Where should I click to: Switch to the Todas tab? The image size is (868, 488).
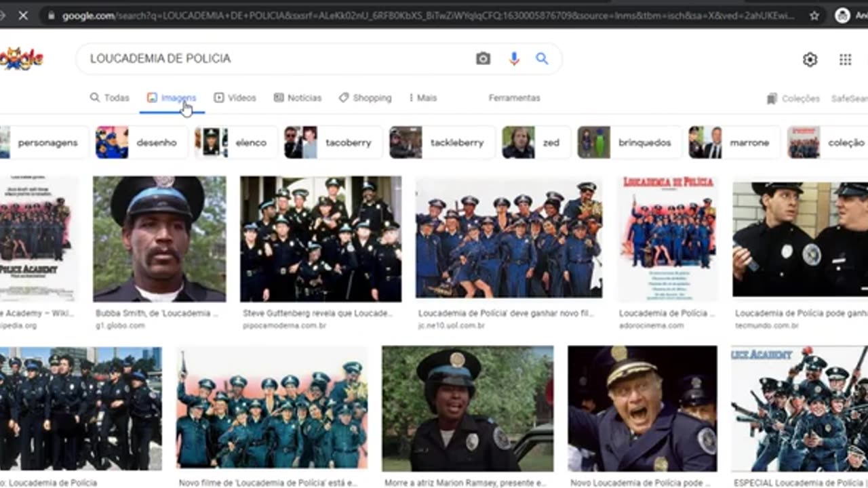109,98
